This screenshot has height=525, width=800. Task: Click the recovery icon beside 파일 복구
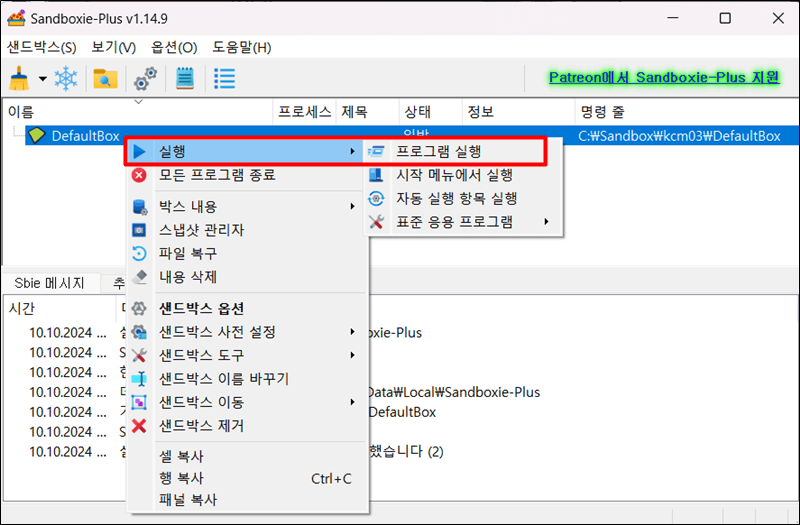tap(139, 253)
